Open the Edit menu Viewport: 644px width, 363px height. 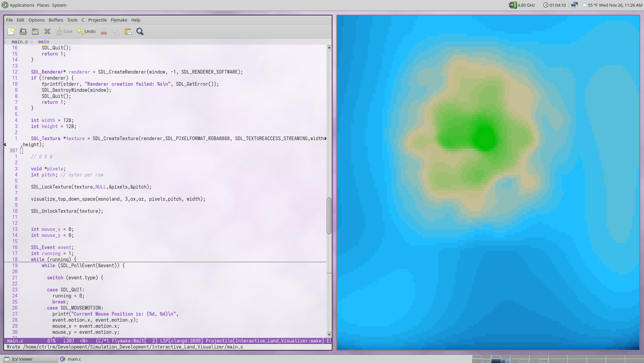20,20
